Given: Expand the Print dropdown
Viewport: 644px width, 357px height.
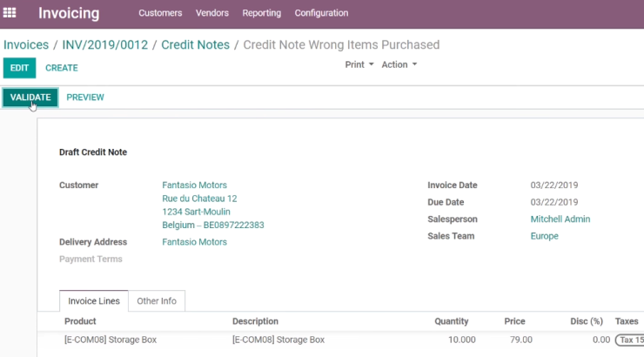Looking at the screenshot, I should [x=359, y=64].
